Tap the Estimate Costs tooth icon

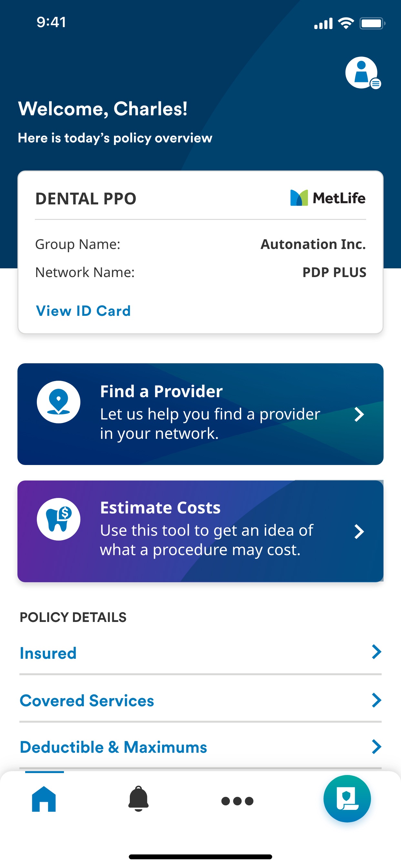59,519
